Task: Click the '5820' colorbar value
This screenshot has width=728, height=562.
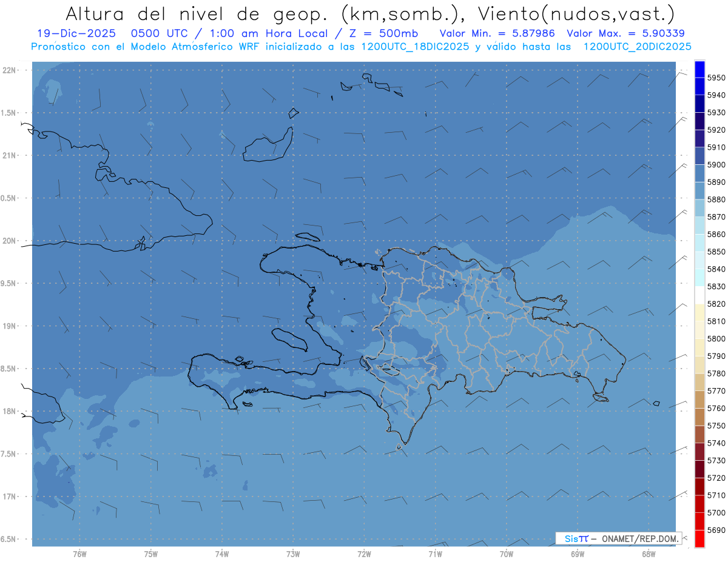Action: (x=716, y=304)
